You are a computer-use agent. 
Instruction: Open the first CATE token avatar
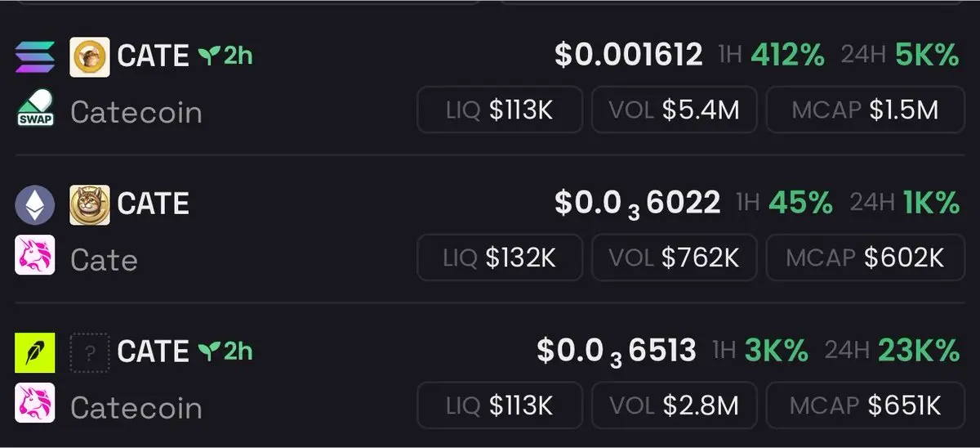[90, 56]
